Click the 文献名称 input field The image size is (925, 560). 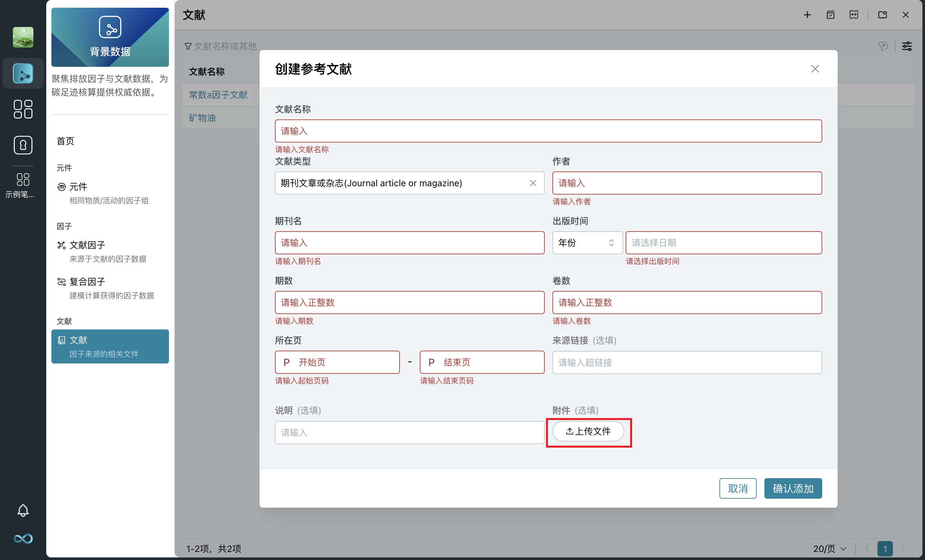(548, 131)
